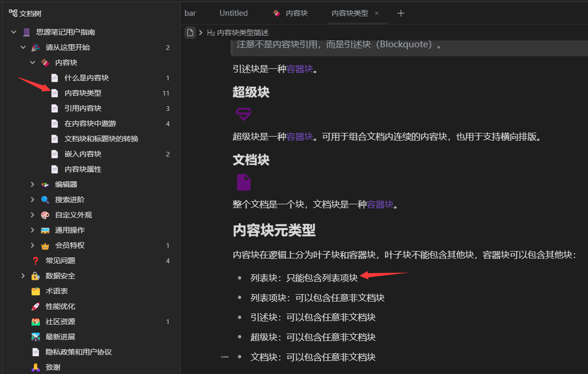This screenshot has width=588, height=374.
Task: Collapse the 内容块 folder
Action: 33,63
